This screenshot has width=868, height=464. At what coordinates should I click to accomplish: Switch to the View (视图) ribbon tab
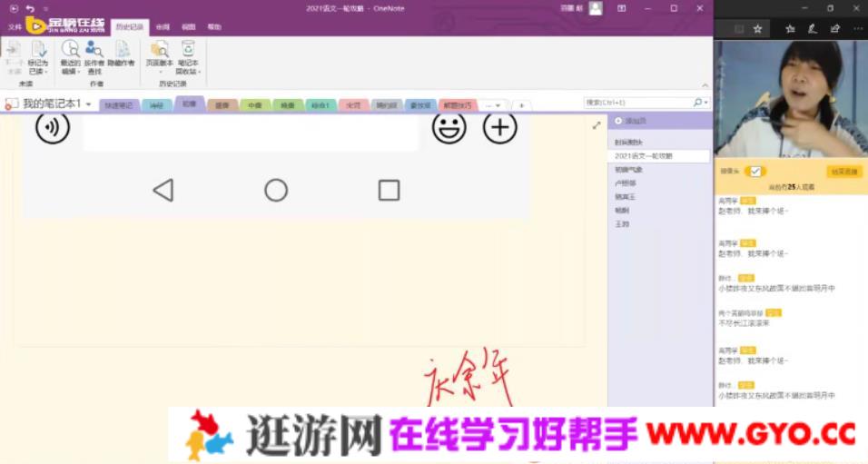188,26
